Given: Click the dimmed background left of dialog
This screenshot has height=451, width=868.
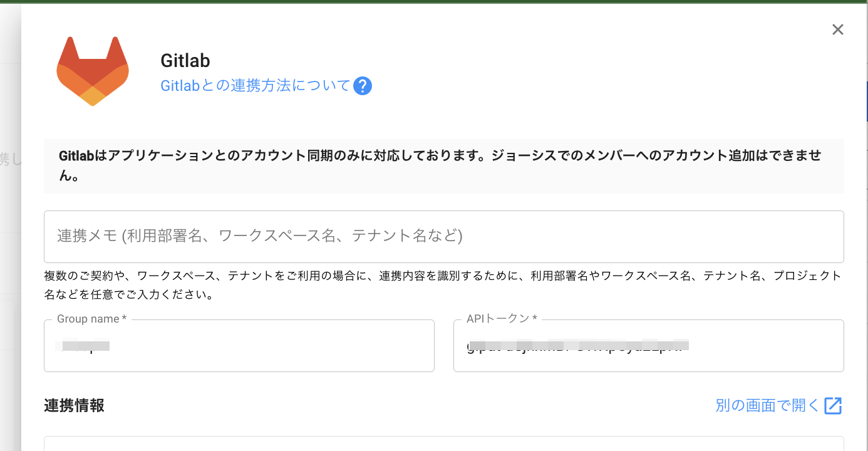Looking at the screenshot, I should click(x=10, y=251).
